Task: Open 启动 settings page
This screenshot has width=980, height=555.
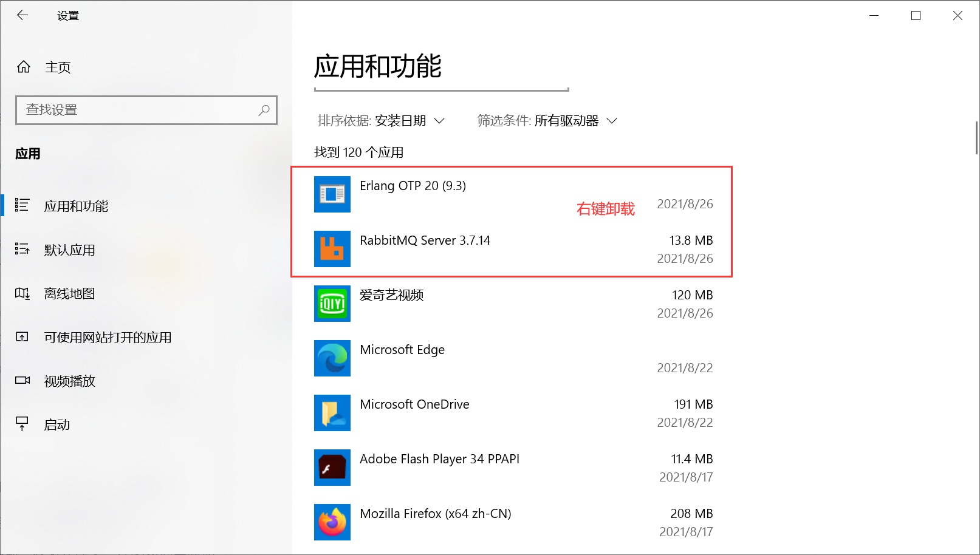Action: (57, 425)
